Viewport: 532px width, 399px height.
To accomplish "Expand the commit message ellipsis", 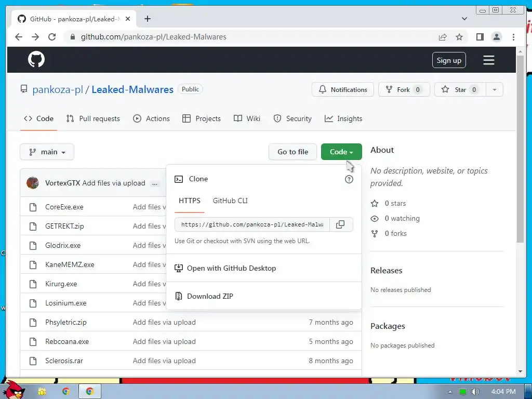I will coord(155,183).
